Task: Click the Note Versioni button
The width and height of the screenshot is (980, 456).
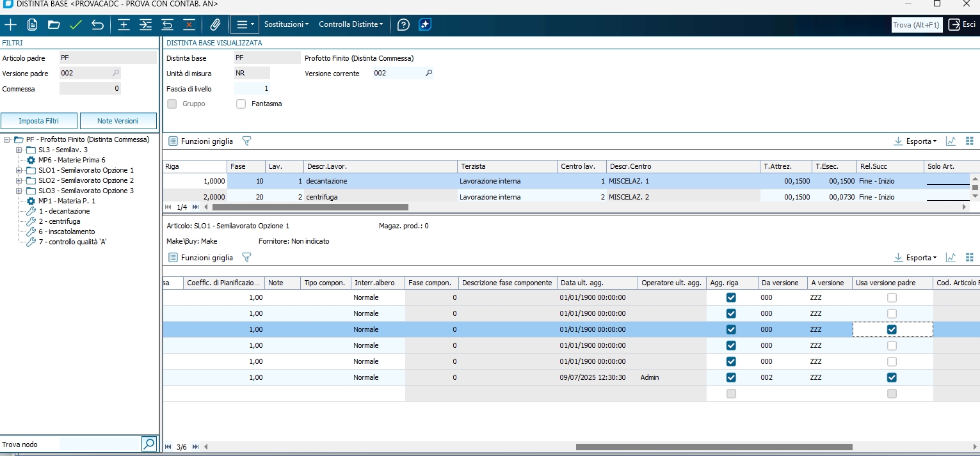Action: [x=118, y=121]
